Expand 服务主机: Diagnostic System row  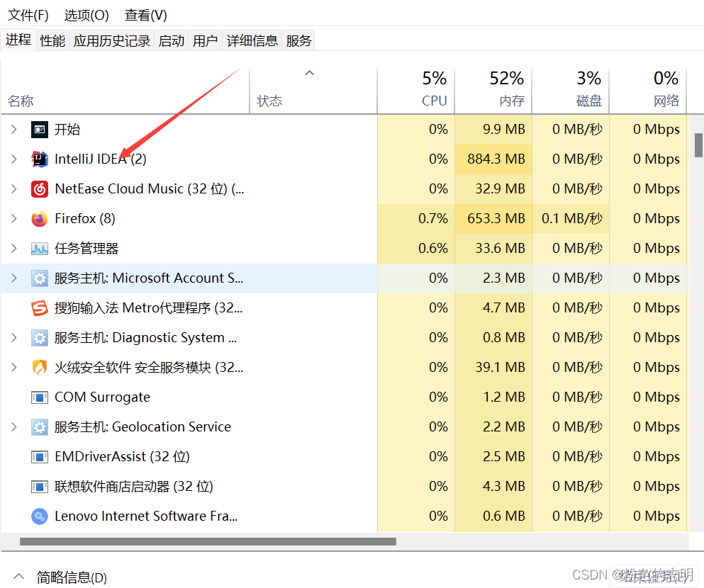tap(14, 338)
